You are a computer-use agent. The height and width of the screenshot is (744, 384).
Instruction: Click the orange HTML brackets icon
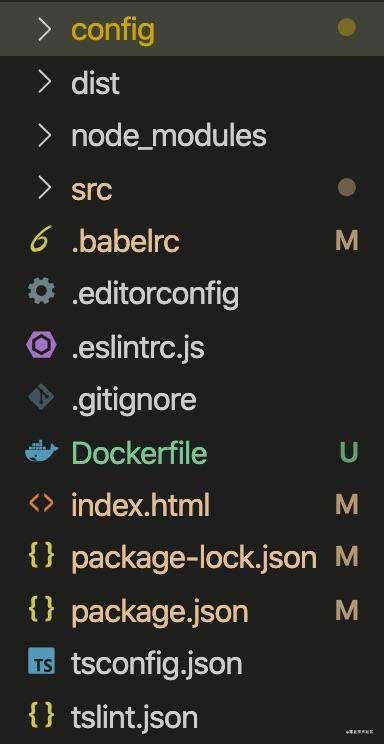[x=41, y=504]
